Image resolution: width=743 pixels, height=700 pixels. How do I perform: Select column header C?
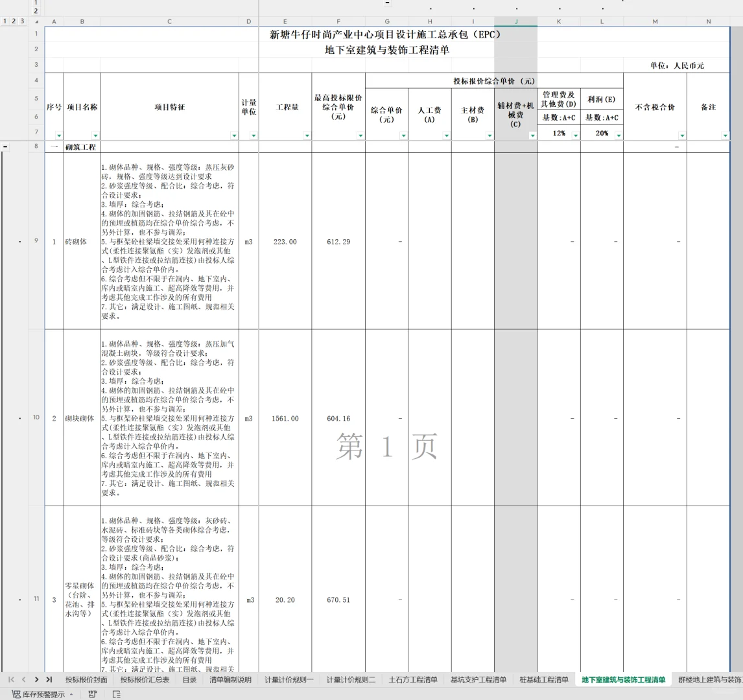[170, 22]
